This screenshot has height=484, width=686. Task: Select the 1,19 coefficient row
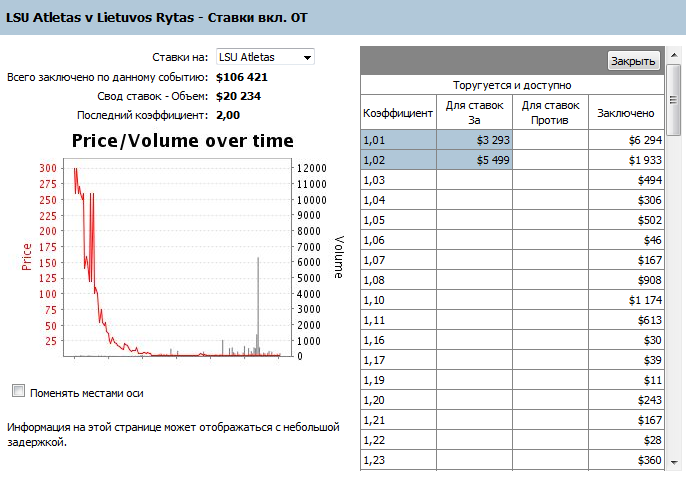[x=512, y=380]
